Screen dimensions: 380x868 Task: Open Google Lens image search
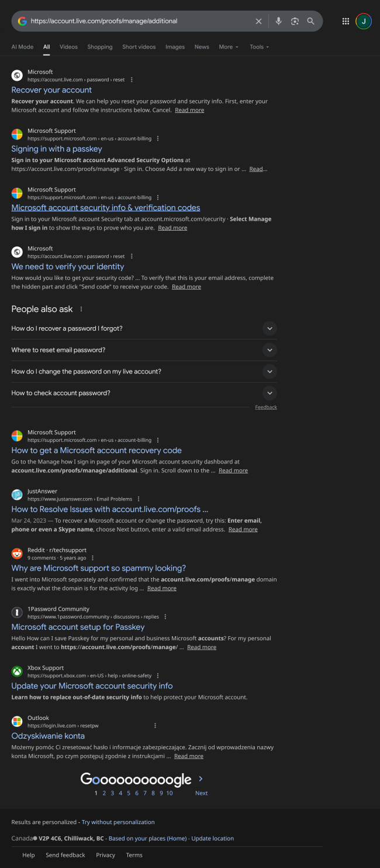[x=295, y=21]
